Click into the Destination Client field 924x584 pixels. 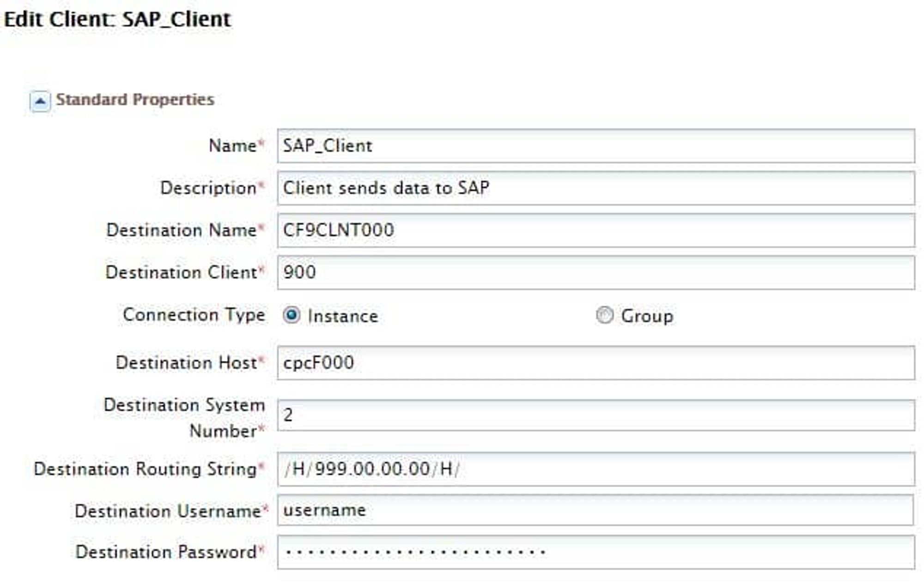[x=596, y=273]
